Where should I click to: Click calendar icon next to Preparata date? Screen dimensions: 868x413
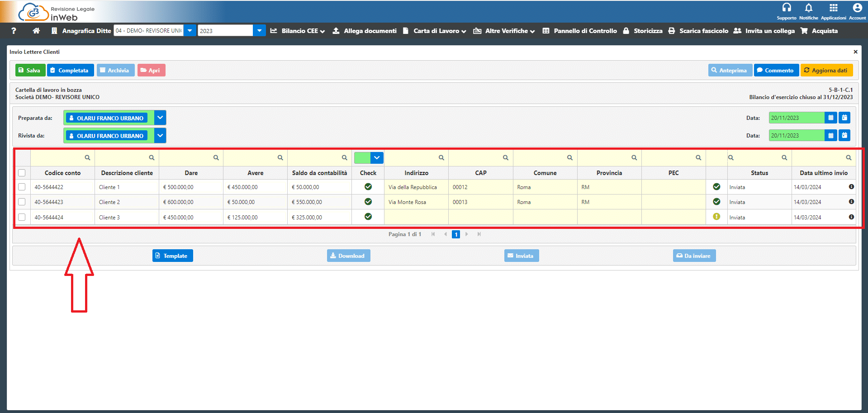tap(831, 118)
